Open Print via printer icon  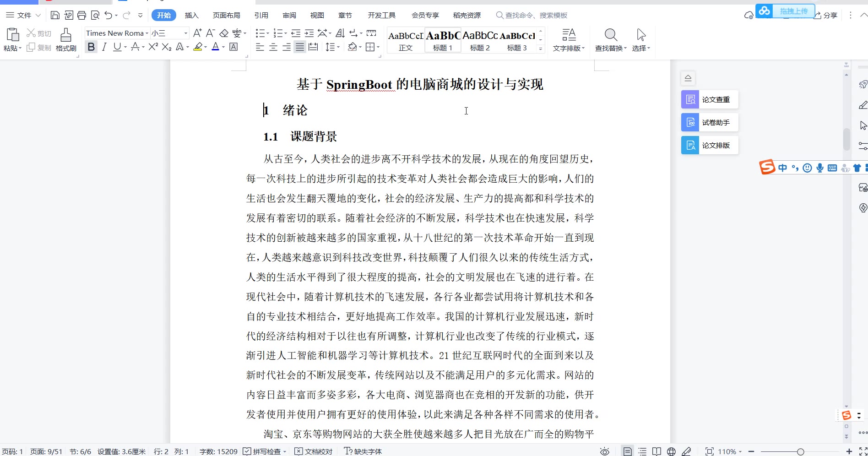click(81, 15)
